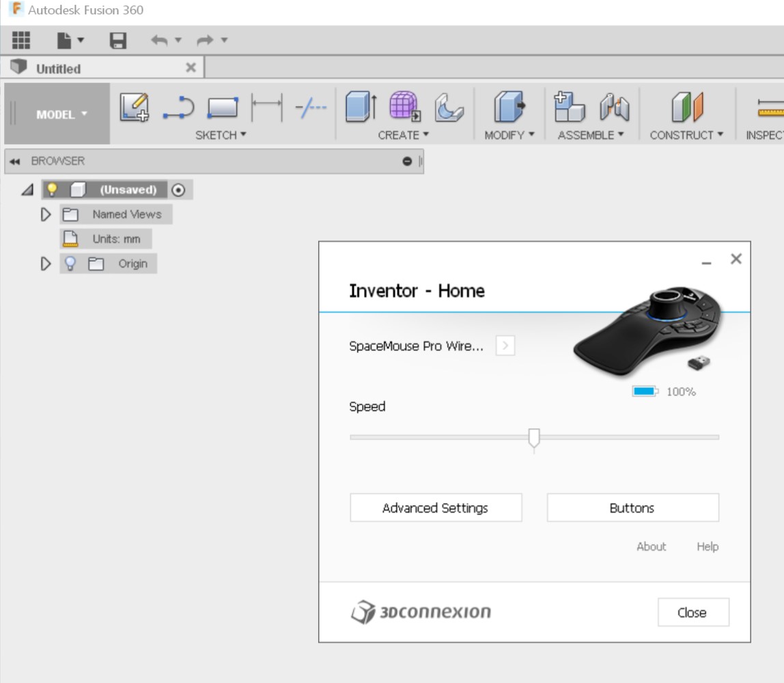Open the CONSTRUCT dropdown menu
The width and height of the screenshot is (784, 683).
click(687, 135)
